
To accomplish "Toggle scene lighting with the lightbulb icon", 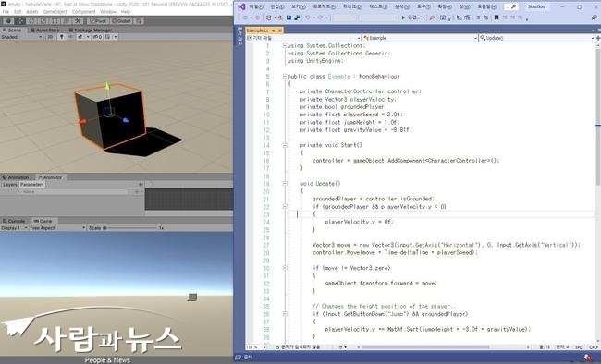I will point(61,37).
